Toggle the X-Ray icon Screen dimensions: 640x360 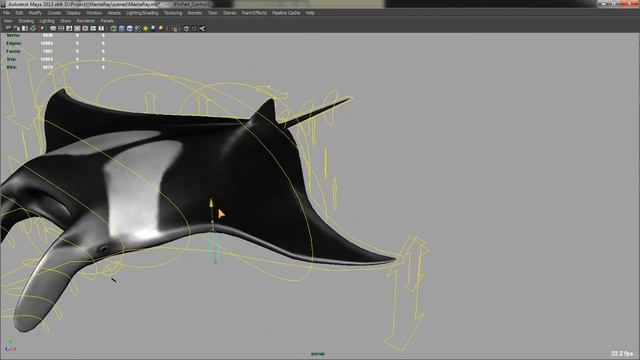coord(186,29)
